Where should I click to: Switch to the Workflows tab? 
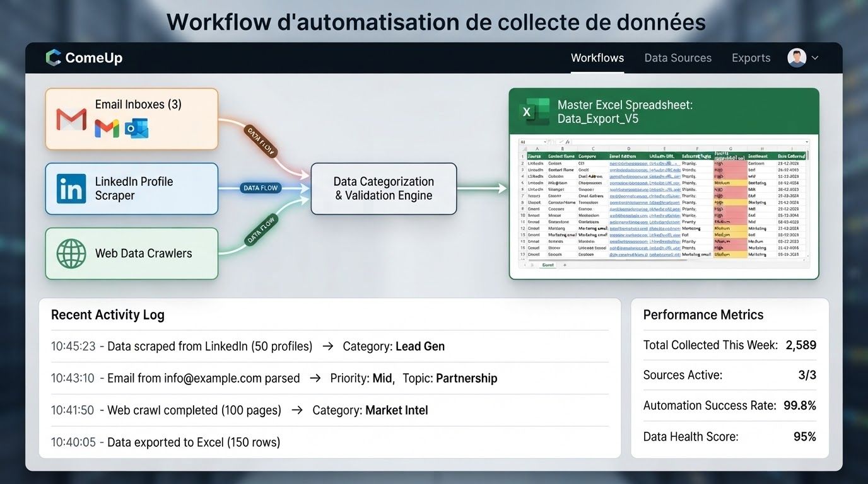click(x=597, y=58)
